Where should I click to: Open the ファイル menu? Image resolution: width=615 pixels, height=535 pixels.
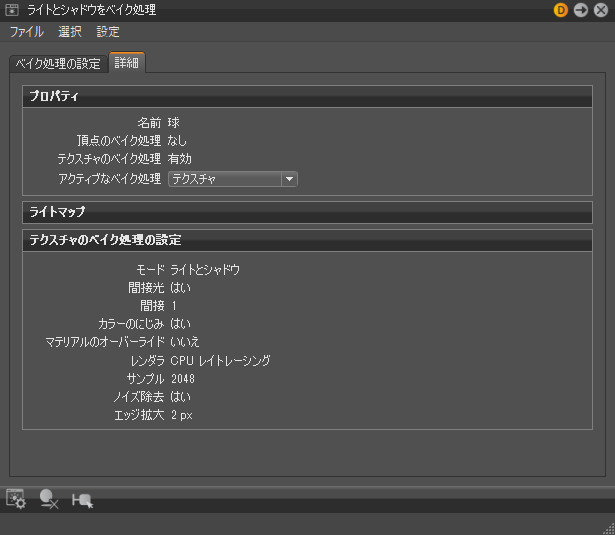click(27, 32)
